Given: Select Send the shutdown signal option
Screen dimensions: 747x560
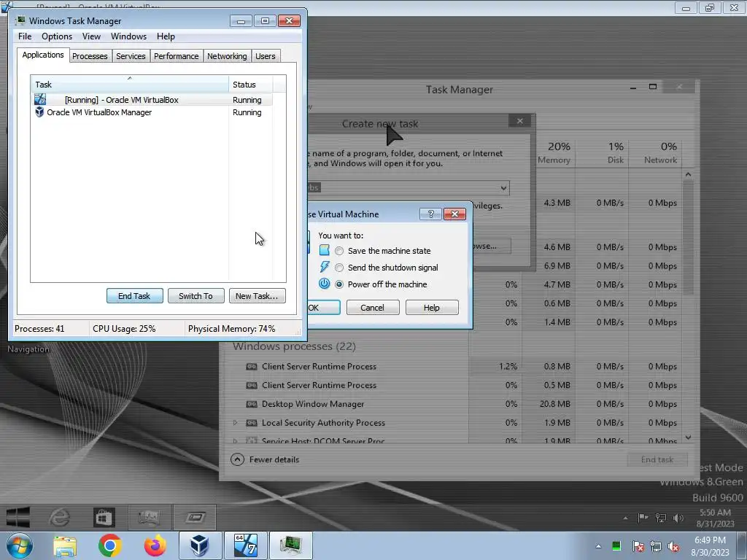Looking at the screenshot, I should pos(339,268).
